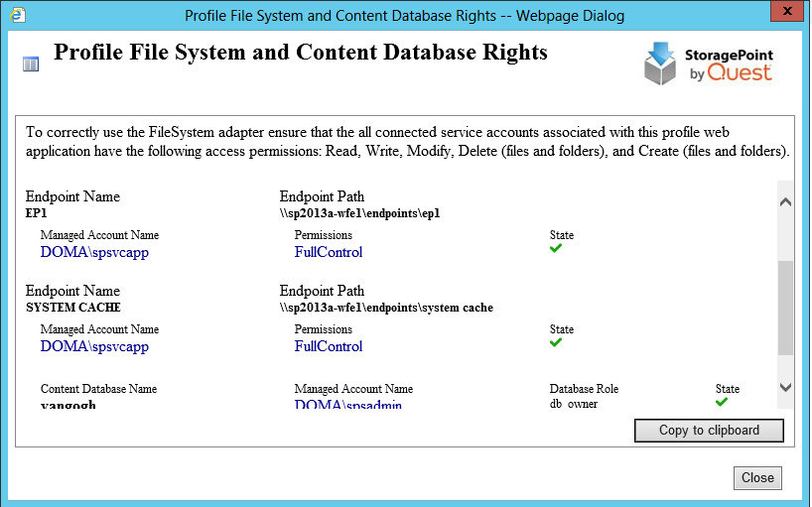Screen dimensions: 812x507
Task: Click the green State checkmark for db_owner
Action: 722,402
